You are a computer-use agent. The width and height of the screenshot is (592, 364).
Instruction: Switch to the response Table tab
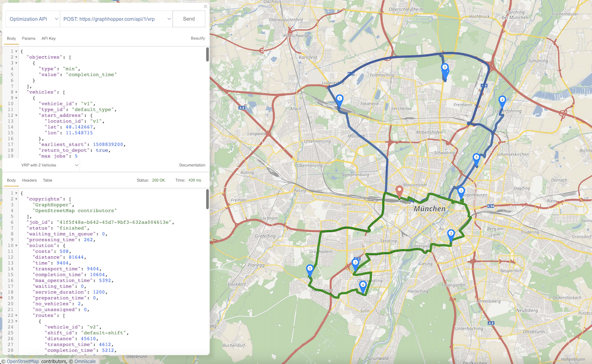click(x=47, y=181)
